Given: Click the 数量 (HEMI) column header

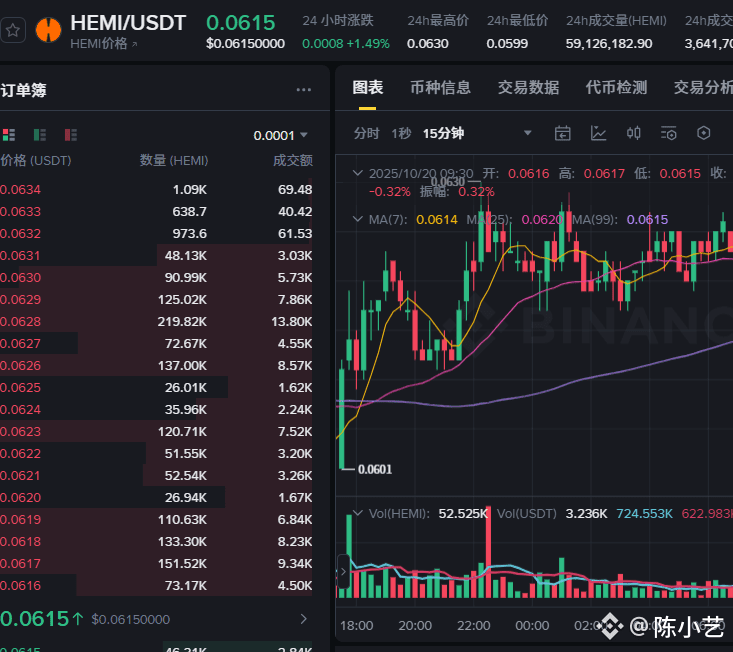Looking at the screenshot, I should [174, 161].
